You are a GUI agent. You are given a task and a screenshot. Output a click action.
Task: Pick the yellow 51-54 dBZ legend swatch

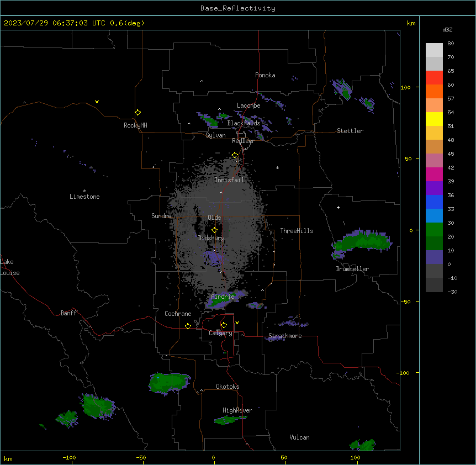pos(434,119)
